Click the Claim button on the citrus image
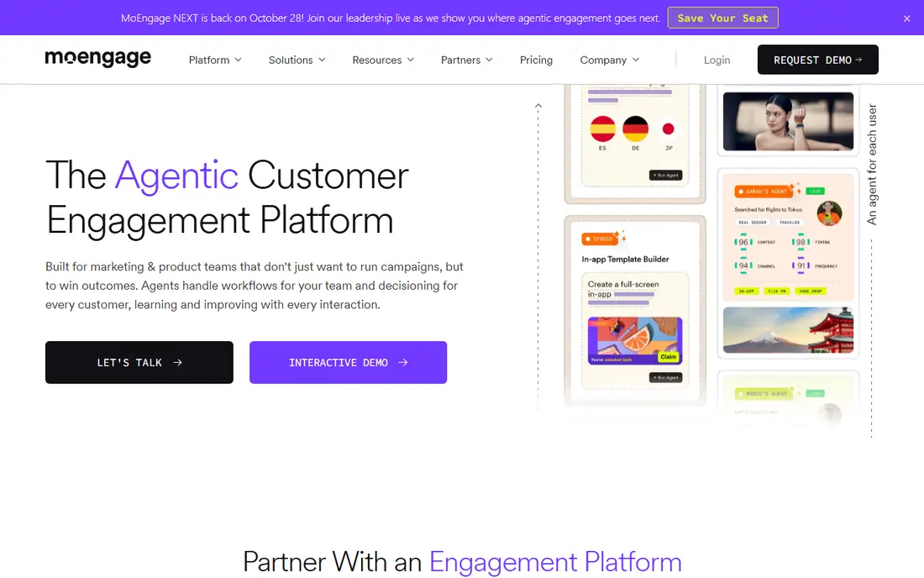 (669, 356)
